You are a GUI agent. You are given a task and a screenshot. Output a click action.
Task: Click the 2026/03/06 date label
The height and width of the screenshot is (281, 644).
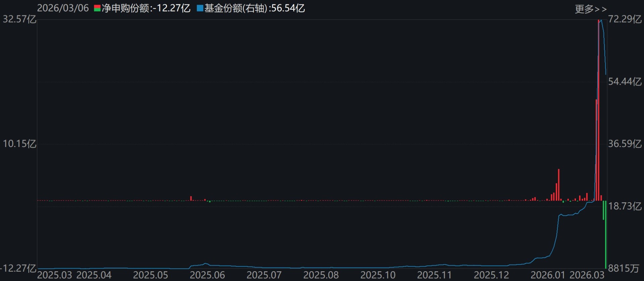[63, 8]
